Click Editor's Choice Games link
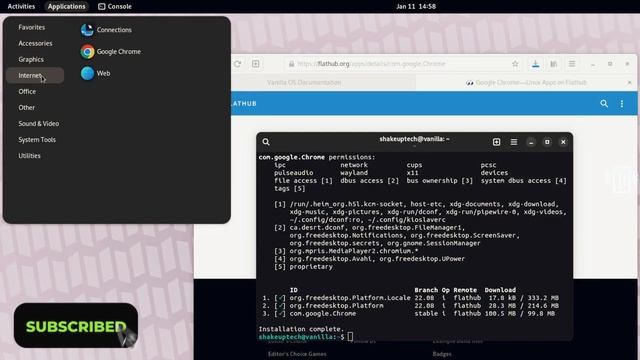 [x=297, y=354]
